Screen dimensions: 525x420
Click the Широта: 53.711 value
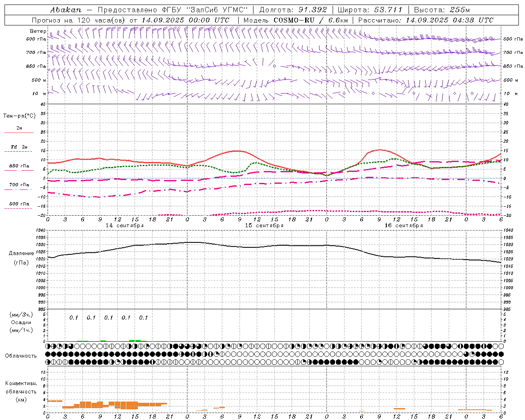370,9
